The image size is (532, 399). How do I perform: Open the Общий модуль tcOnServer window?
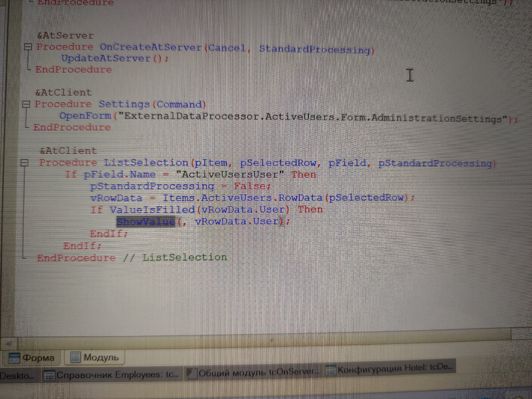point(253,372)
